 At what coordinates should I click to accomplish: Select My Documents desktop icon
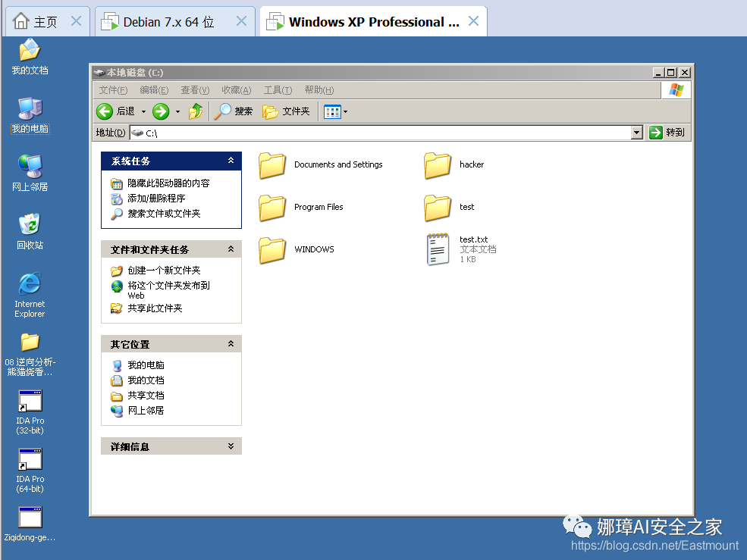point(30,57)
